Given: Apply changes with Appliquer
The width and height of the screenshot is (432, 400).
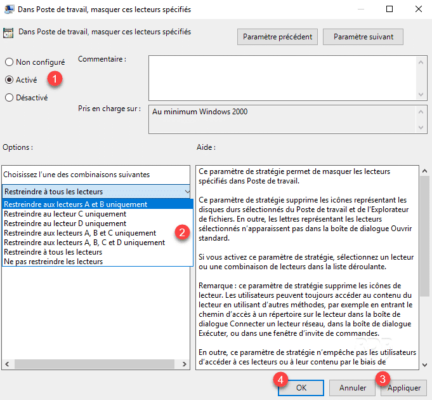Looking at the screenshot, I should tap(404, 388).
